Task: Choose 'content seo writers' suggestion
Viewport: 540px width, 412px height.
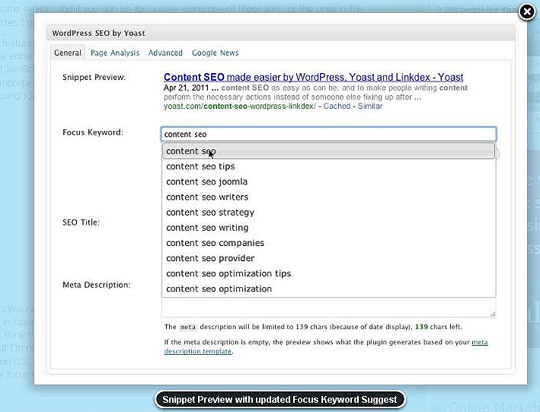Action: pyautogui.click(x=329, y=197)
